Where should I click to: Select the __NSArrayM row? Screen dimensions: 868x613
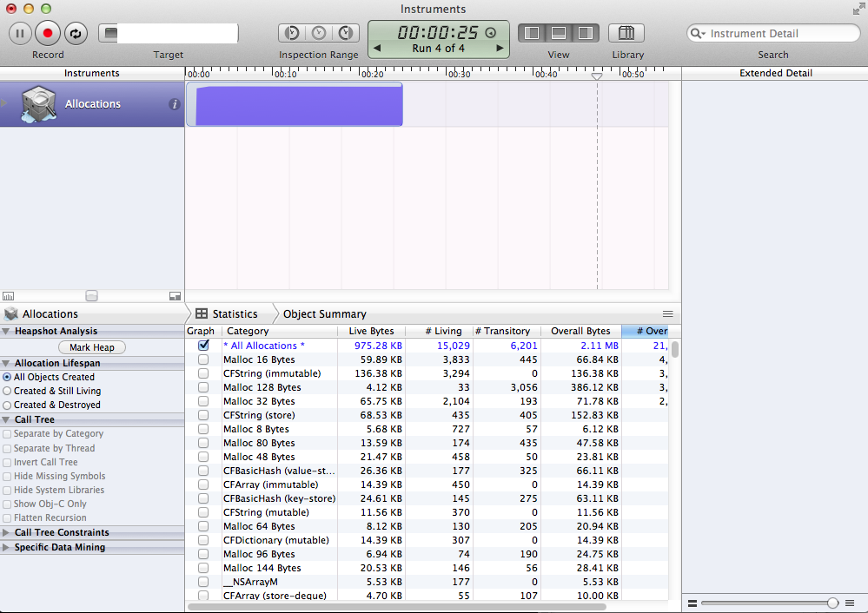coord(427,582)
